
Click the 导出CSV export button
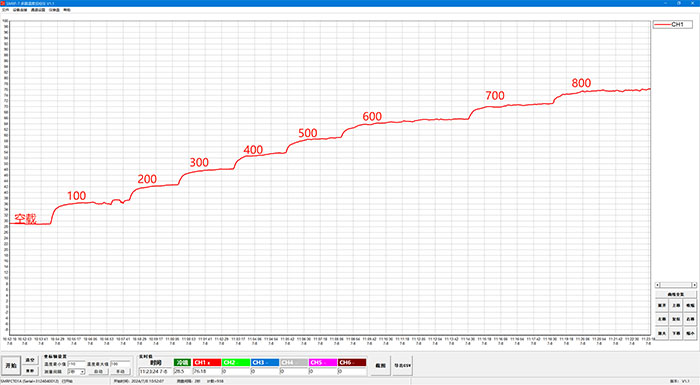point(402,365)
